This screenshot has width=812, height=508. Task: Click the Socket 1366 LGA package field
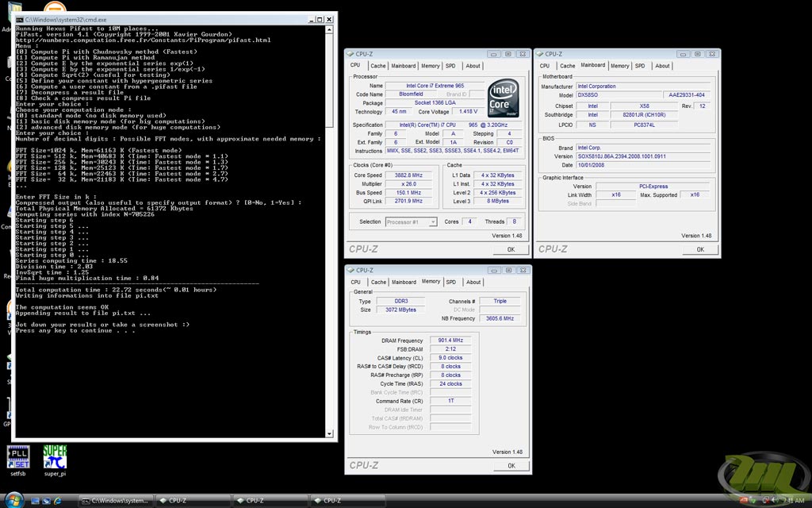pos(435,102)
